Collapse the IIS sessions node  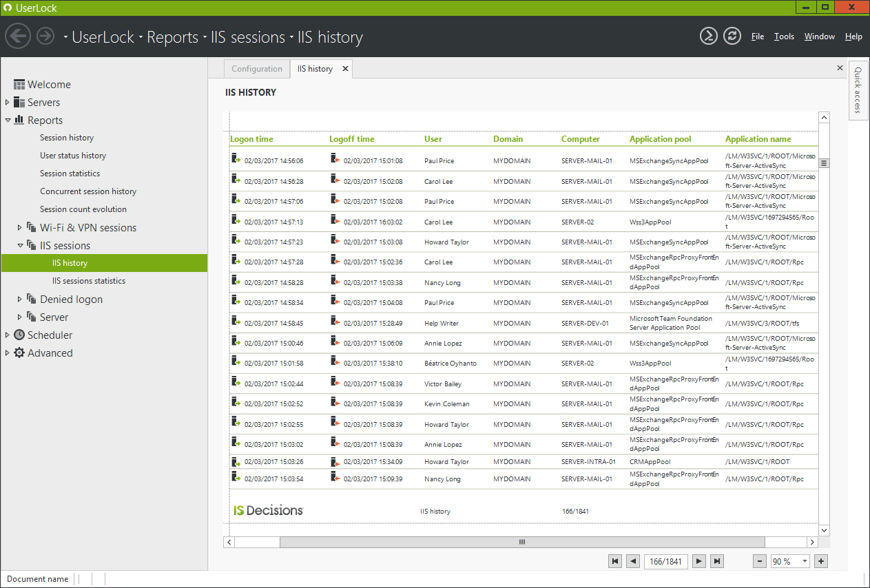coord(20,245)
